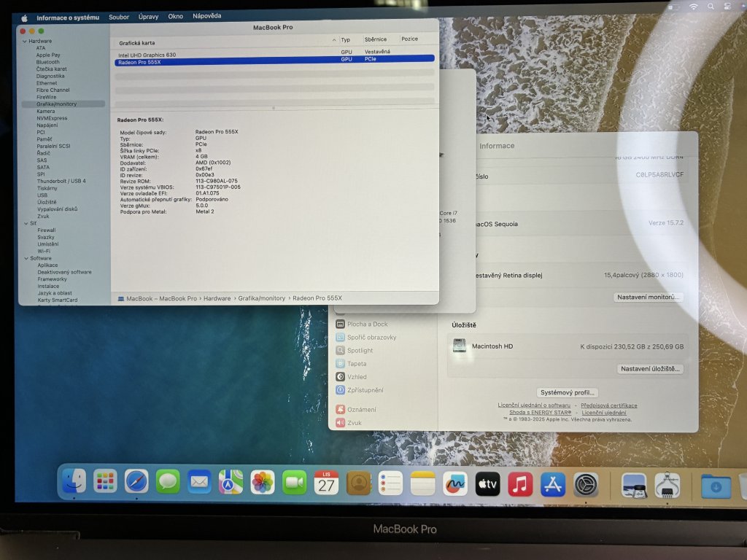Collapse the Software section in sidebar
Viewport: 747px width, 560px height.
coord(26,259)
